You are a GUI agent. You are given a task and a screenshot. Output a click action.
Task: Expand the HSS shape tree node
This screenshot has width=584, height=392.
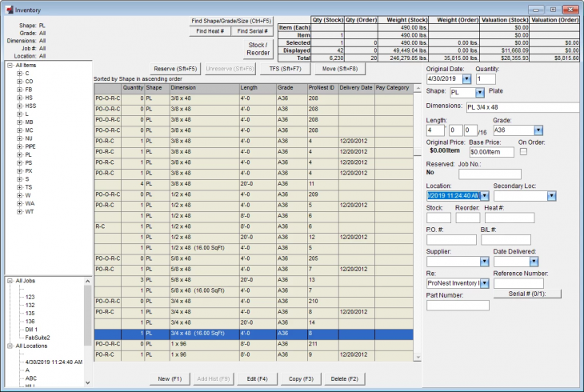[x=19, y=106]
